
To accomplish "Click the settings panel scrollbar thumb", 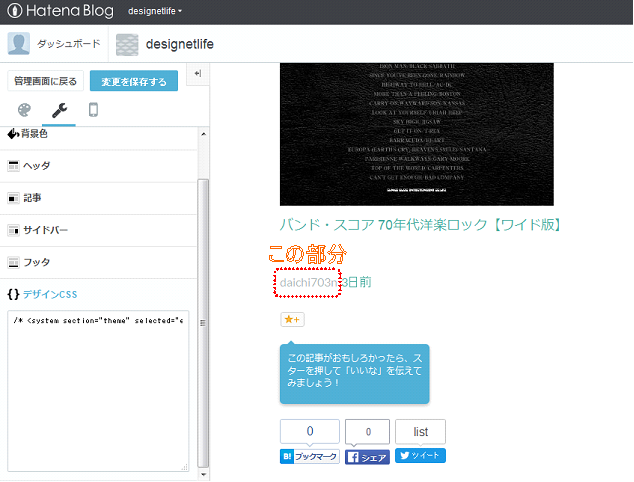I will pyautogui.click(x=203, y=323).
